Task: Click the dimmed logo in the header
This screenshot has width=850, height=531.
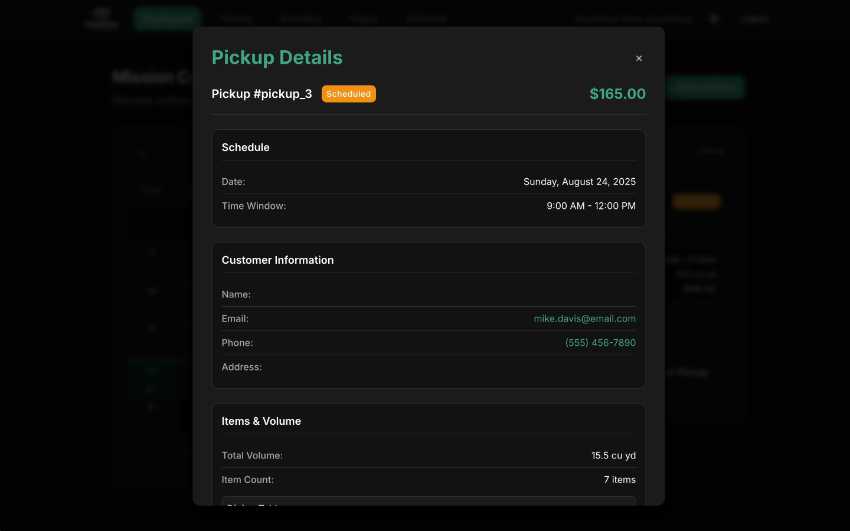Action: [x=101, y=18]
